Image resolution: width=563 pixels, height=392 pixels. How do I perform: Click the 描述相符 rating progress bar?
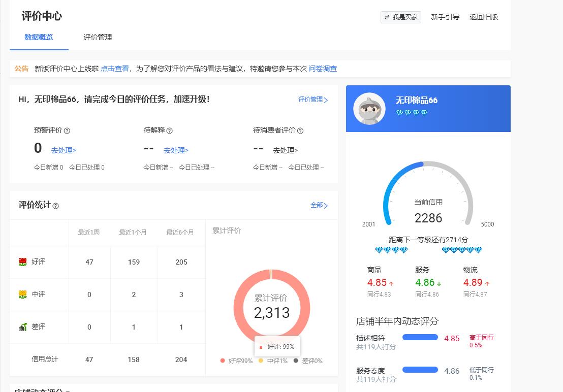pos(420,337)
